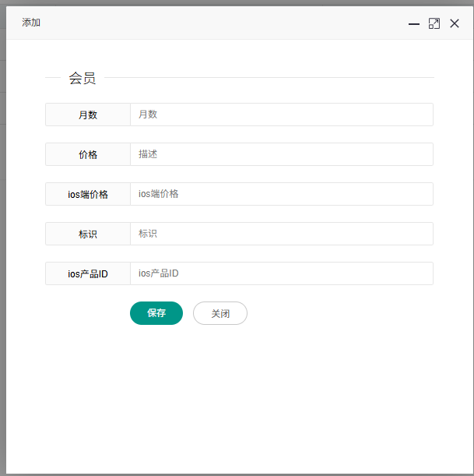
Task: Close the 添加 dialog with X icon
Action: 455,24
